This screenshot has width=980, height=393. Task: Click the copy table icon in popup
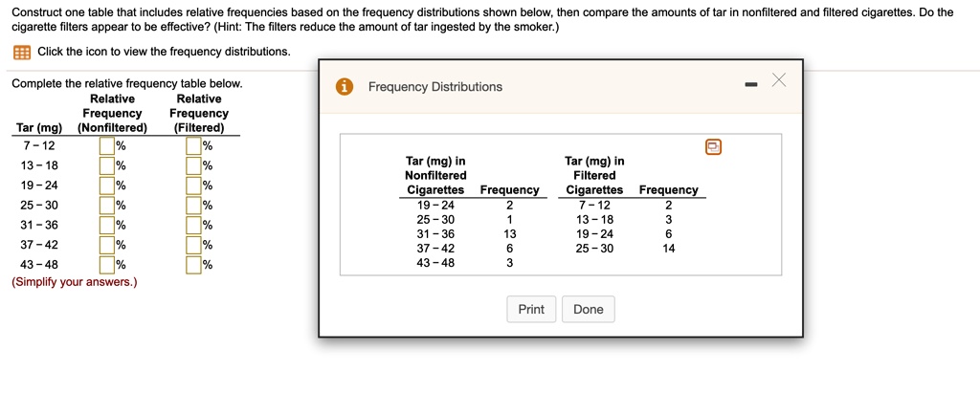[713, 147]
